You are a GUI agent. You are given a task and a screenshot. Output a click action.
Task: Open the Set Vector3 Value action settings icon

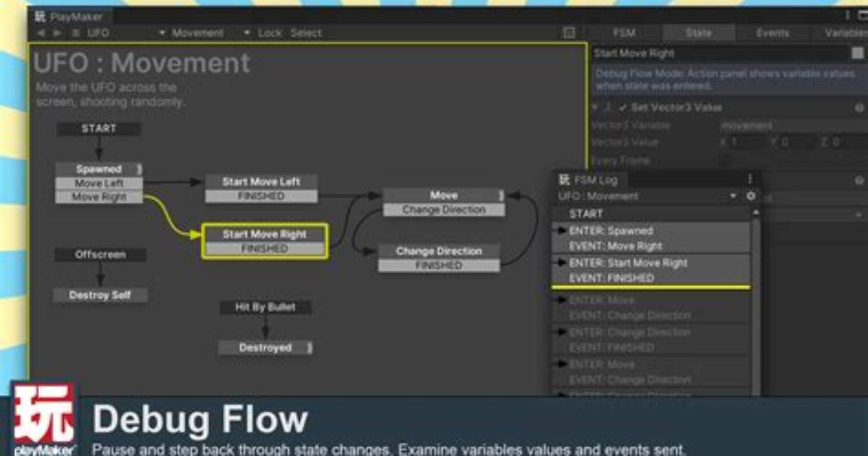pyautogui.click(x=859, y=108)
